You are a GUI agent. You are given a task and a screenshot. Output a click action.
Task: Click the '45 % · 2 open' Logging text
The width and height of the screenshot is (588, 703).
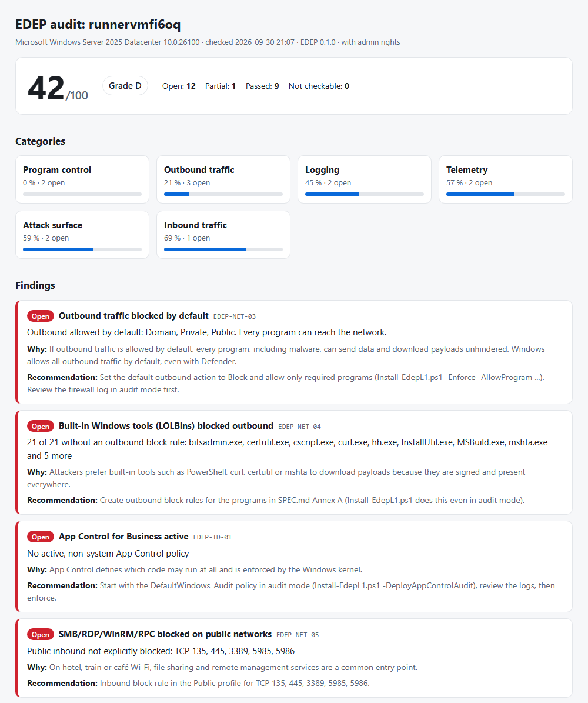point(328,183)
